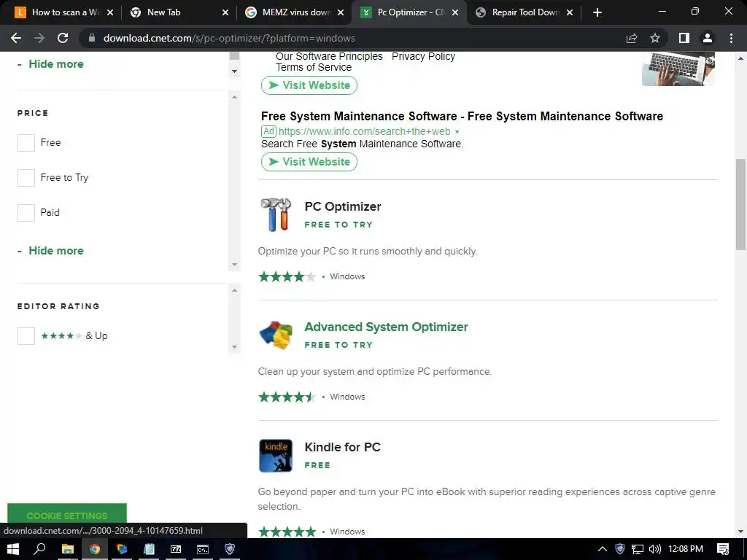
Task: Click Price panel scroll-up arrow
Action: click(x=234, y=97)
